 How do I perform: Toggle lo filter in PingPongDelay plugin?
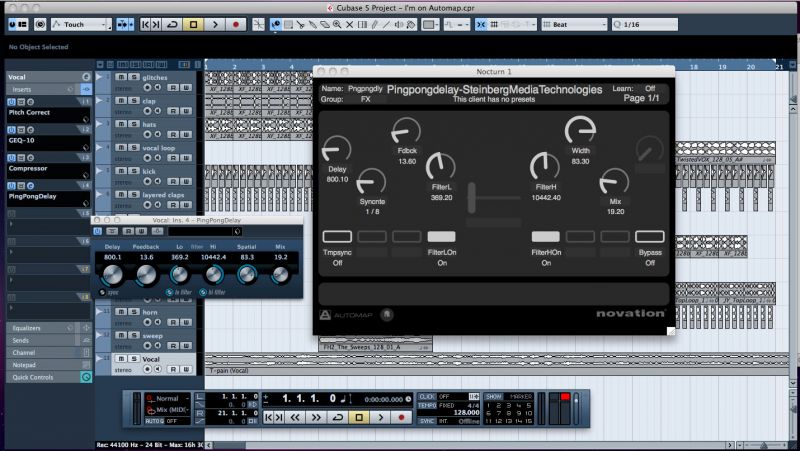[169, 292]
